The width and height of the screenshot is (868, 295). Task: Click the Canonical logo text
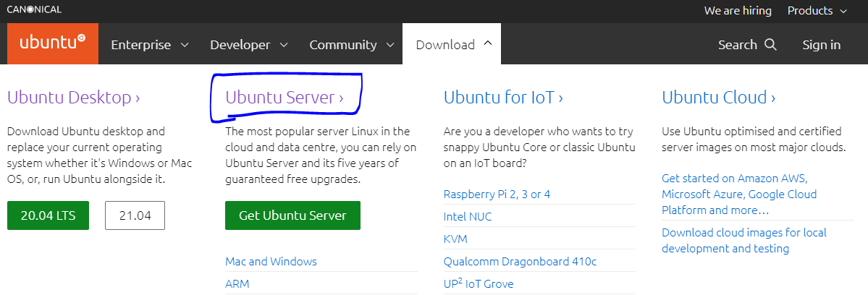pos(34,9)
